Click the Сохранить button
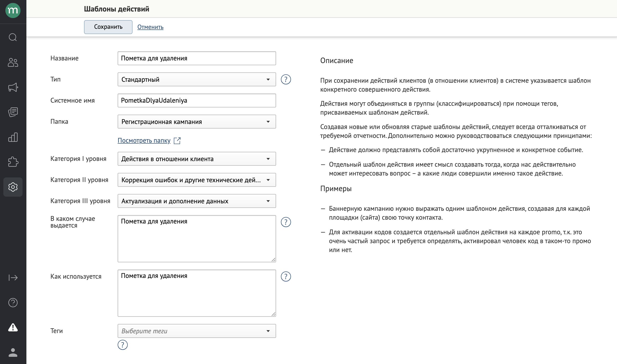 (108, 27)
